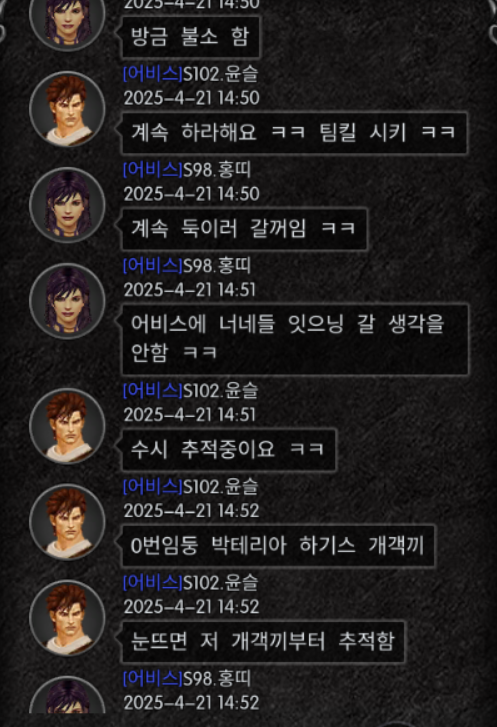
Task: Select the "수시 추적중이요 ㅋㅋ" bubble
Action: click(228, 450)
